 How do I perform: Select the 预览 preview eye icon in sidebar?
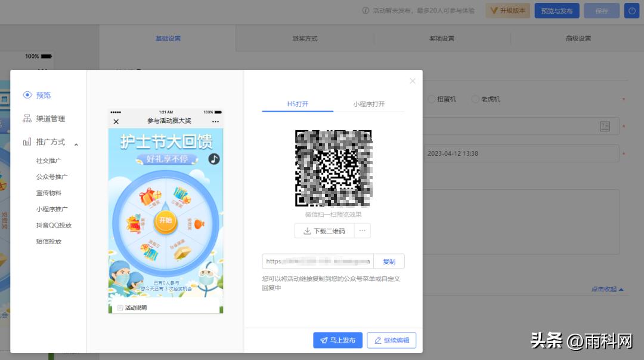point(27,95)
